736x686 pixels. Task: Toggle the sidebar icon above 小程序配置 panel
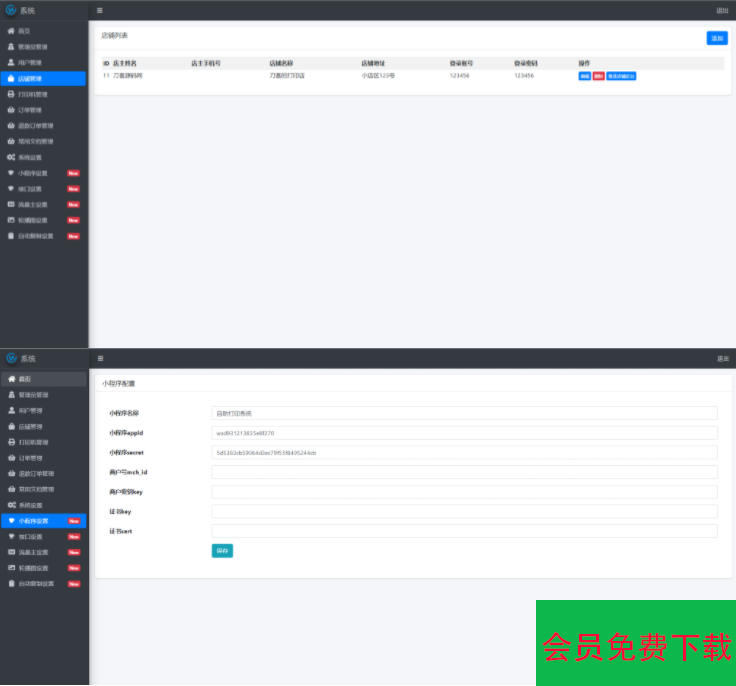[x=99, y=358]
